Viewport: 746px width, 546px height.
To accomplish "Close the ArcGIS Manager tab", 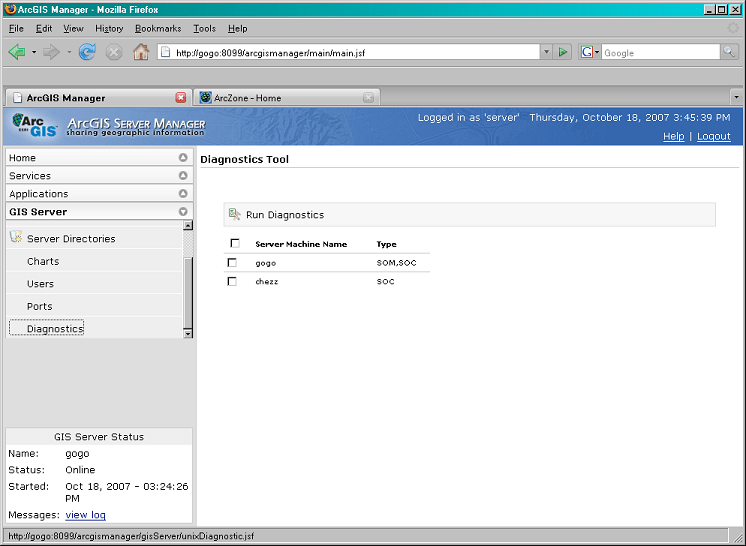I will click(x=181, y=98).
